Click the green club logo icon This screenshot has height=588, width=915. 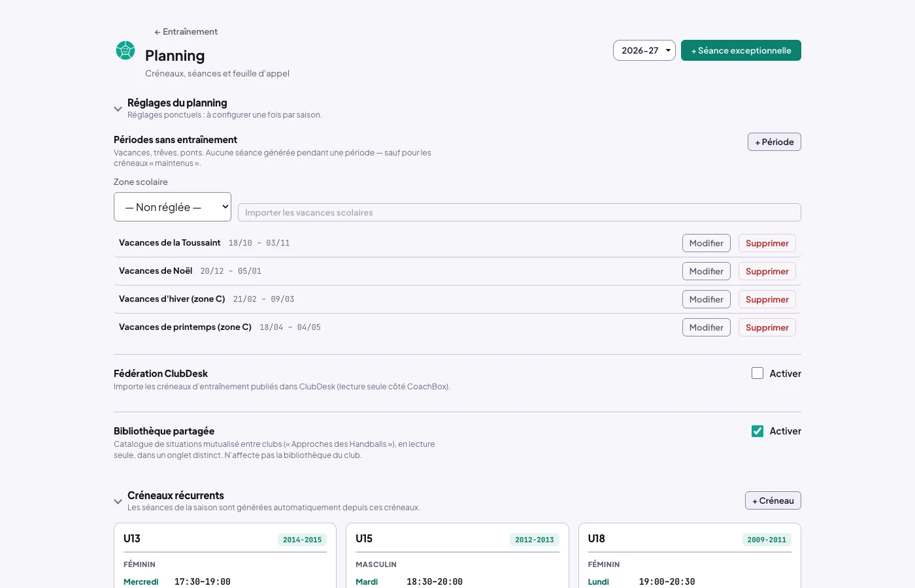[125, 50]
